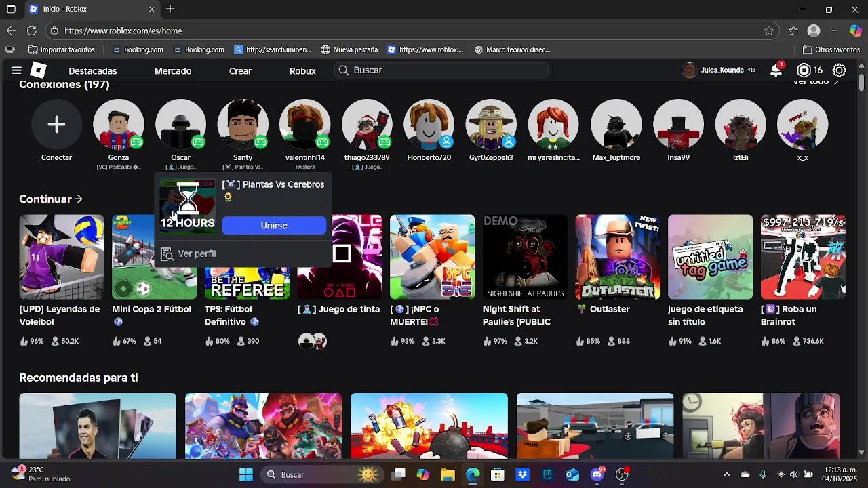
Task: Open the new tab plus button
Action: 171,9
